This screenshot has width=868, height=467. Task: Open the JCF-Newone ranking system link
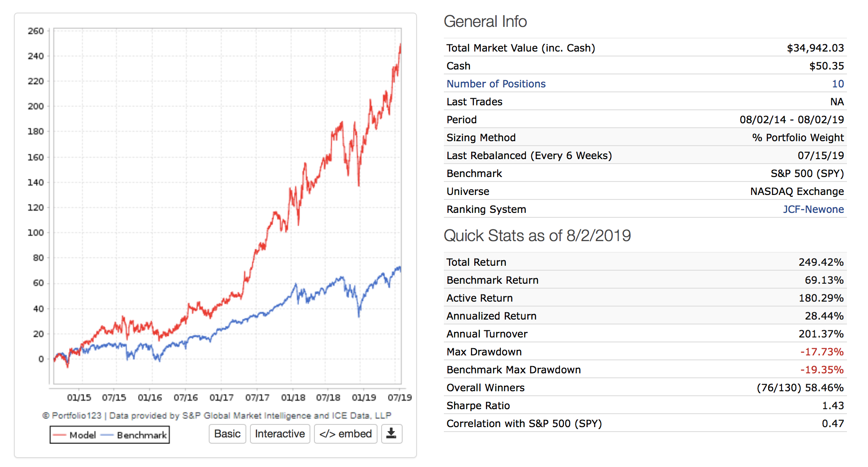(813, 209)
